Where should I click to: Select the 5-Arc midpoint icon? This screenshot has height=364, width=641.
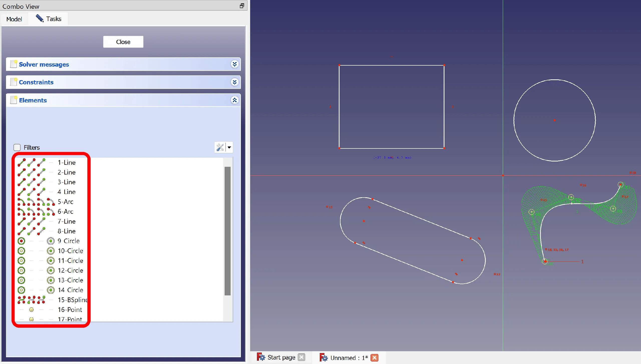tap(51, 202)
